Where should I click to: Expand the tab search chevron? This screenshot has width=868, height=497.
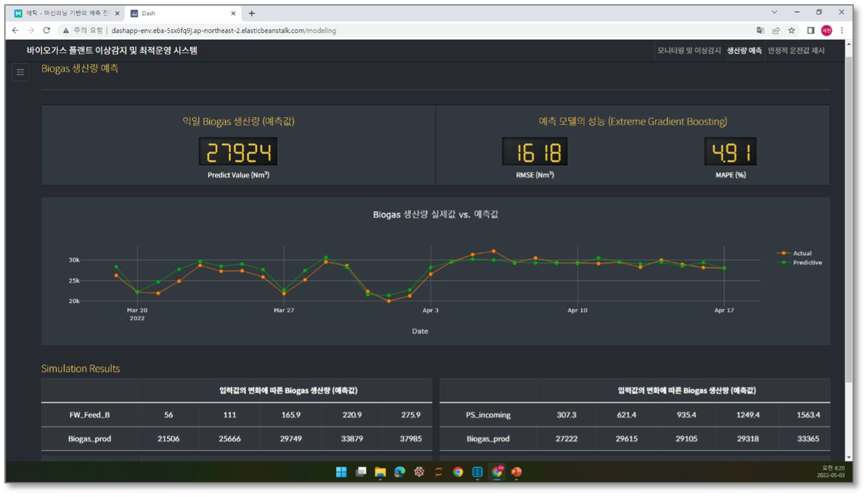tap(774, 12)
